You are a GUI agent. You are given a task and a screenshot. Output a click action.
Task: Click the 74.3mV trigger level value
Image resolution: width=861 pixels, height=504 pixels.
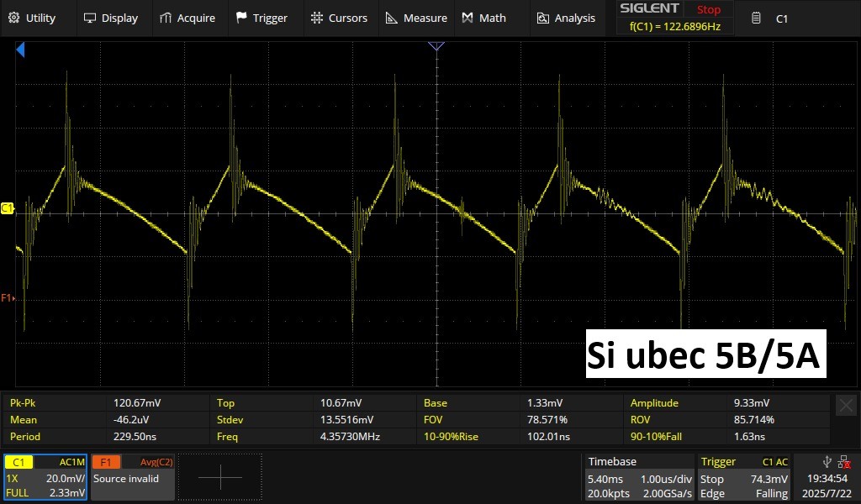point(769,479)
